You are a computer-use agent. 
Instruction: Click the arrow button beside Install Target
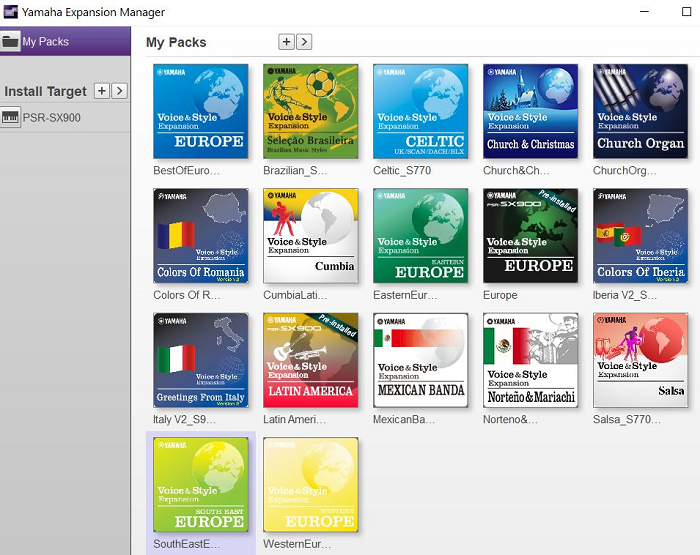119,91
